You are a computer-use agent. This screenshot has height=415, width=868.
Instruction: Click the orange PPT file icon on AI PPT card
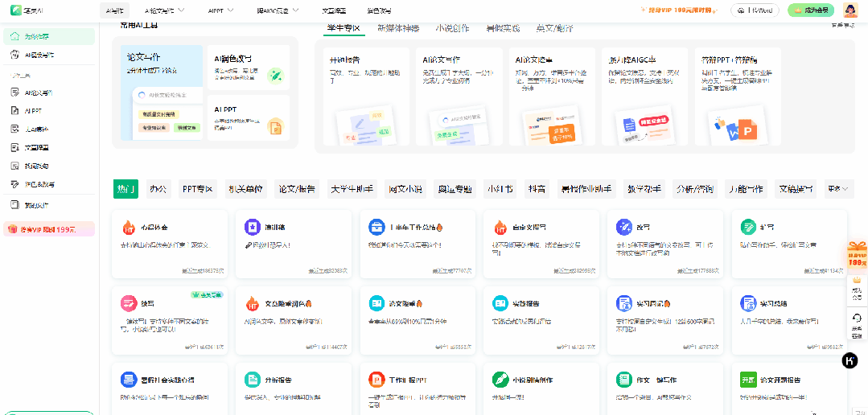point(275,126)
